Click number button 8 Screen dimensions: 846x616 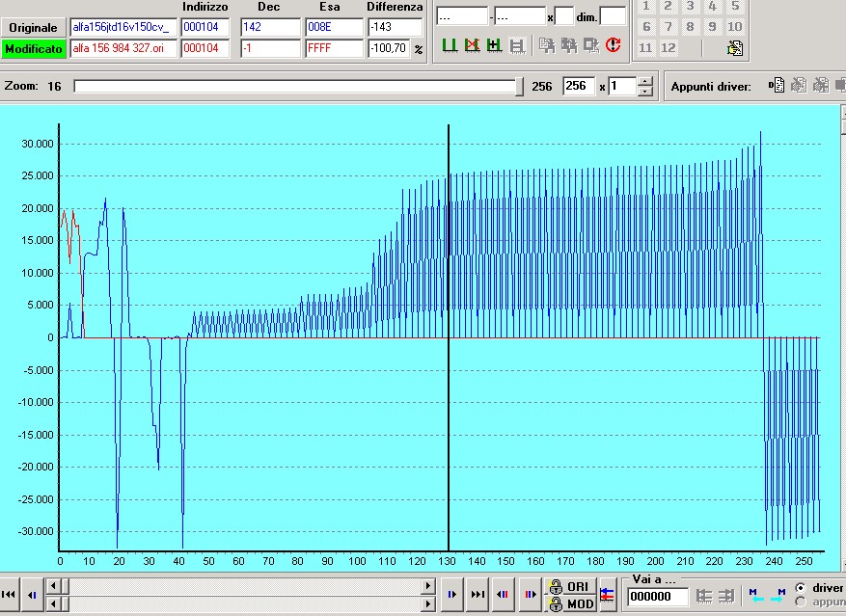click(x=690, y=26)
